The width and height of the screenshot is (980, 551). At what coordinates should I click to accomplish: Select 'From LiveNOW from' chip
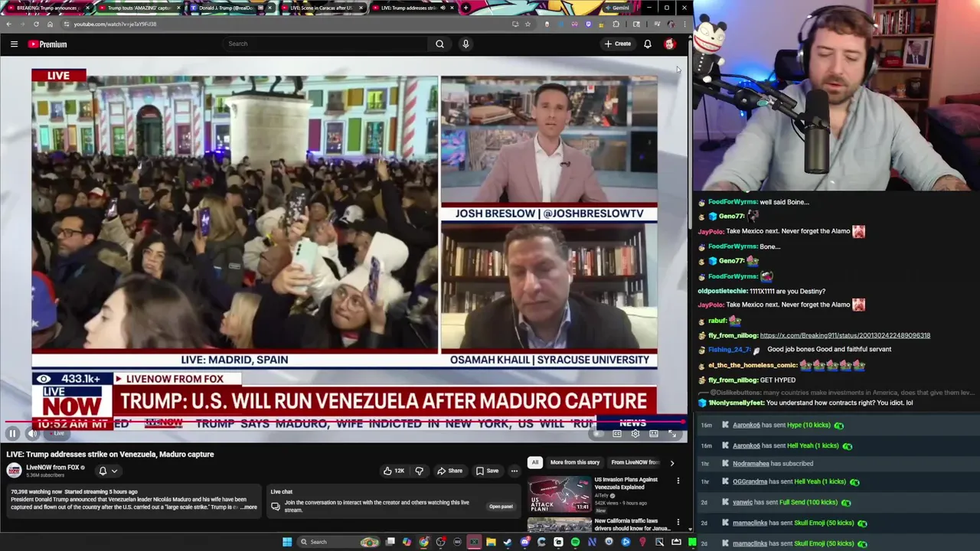pyautogui.click(x=635, y=462)
